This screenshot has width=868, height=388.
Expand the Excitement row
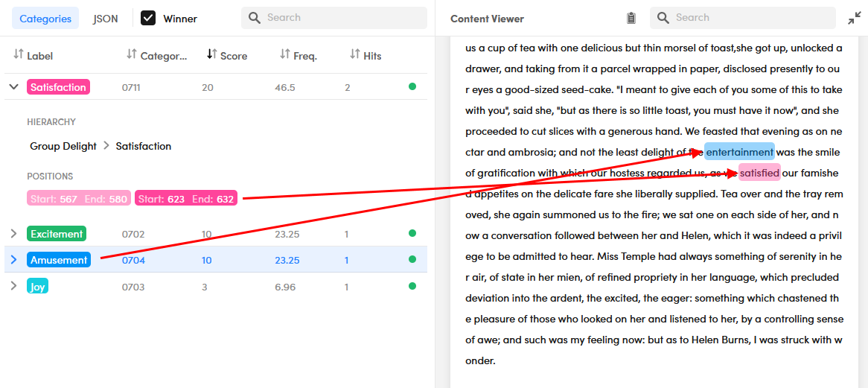click(13, 234)
